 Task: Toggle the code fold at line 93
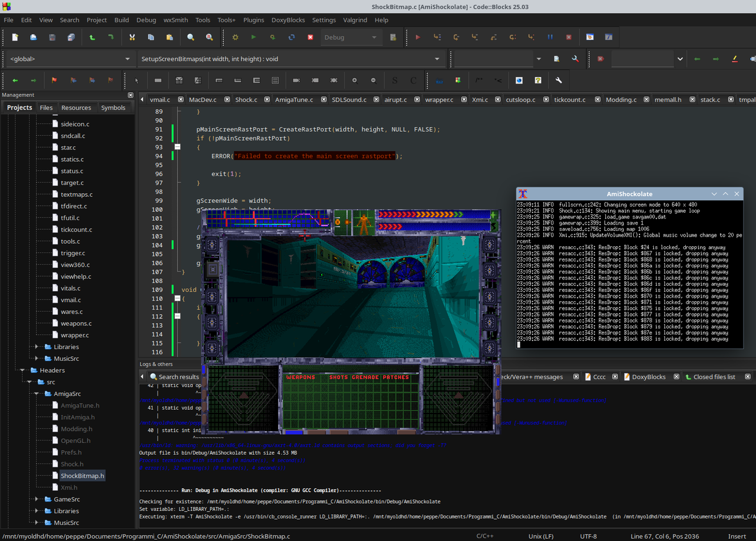pos(176,147)
